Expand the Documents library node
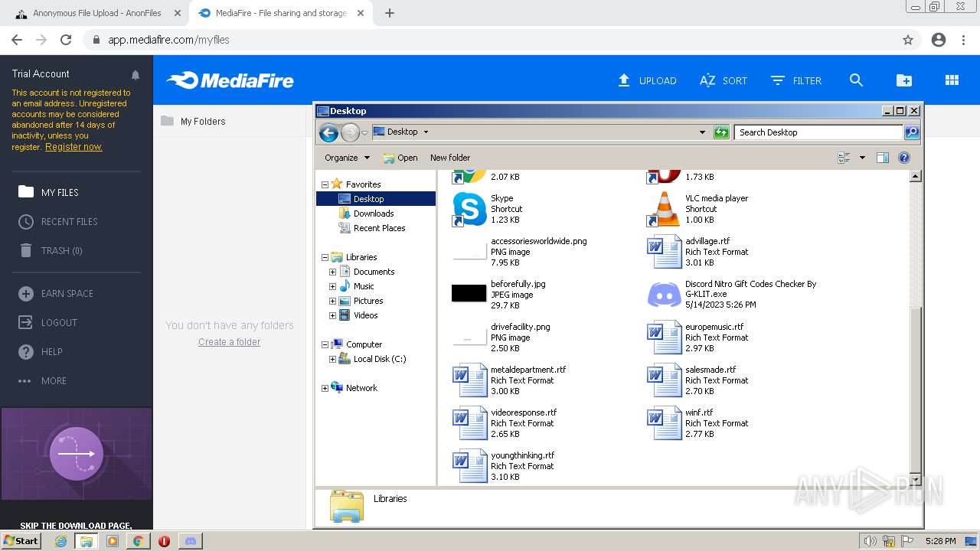This screenshot has height=551, width=980. (x=332, y=272)
